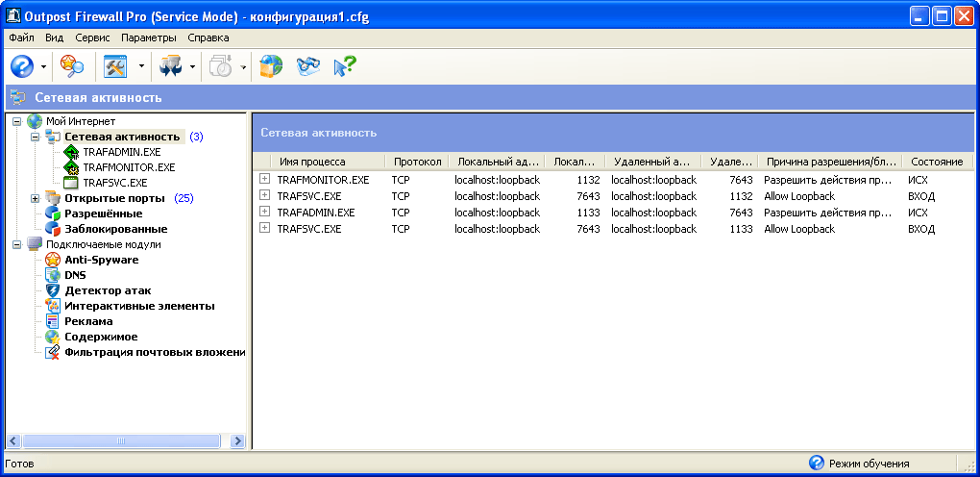Click the DNS module icon

click(53, 275)
